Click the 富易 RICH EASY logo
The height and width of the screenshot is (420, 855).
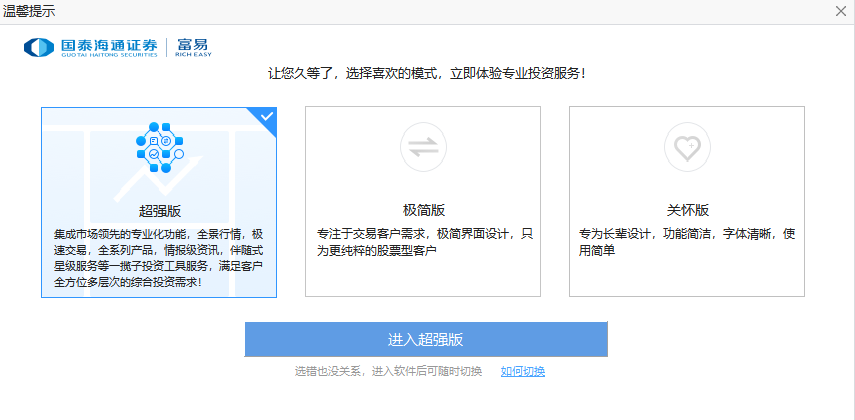pos(193,47)
